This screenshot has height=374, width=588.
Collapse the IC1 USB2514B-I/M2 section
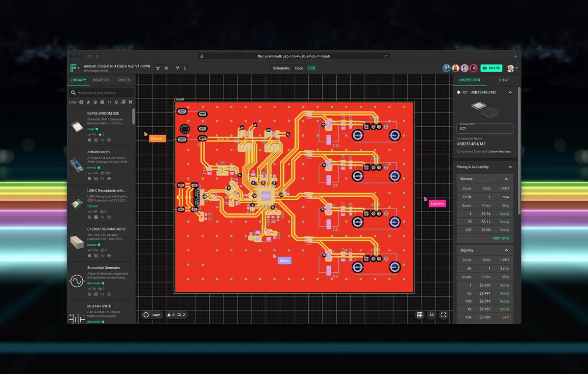(x=510, y=92)
